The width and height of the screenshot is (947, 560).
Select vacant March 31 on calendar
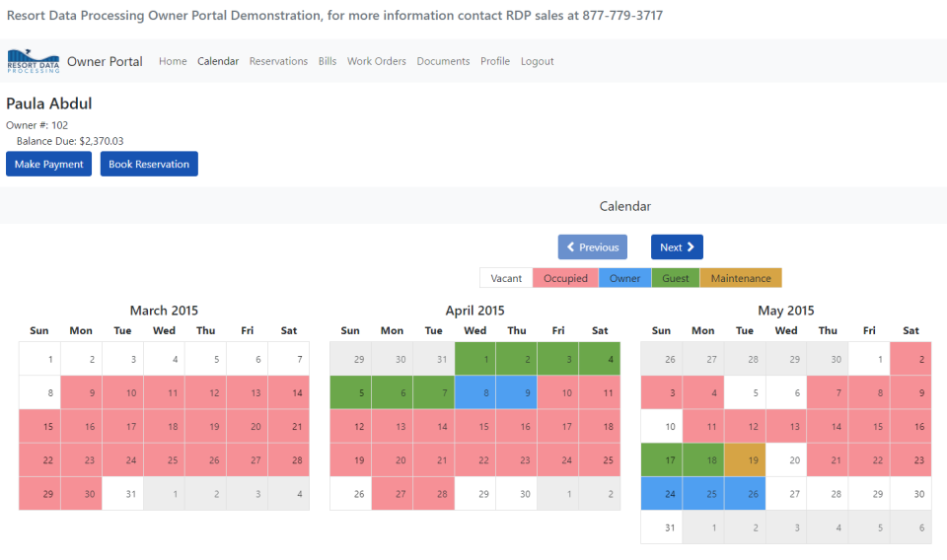click(x=122, y=494)
